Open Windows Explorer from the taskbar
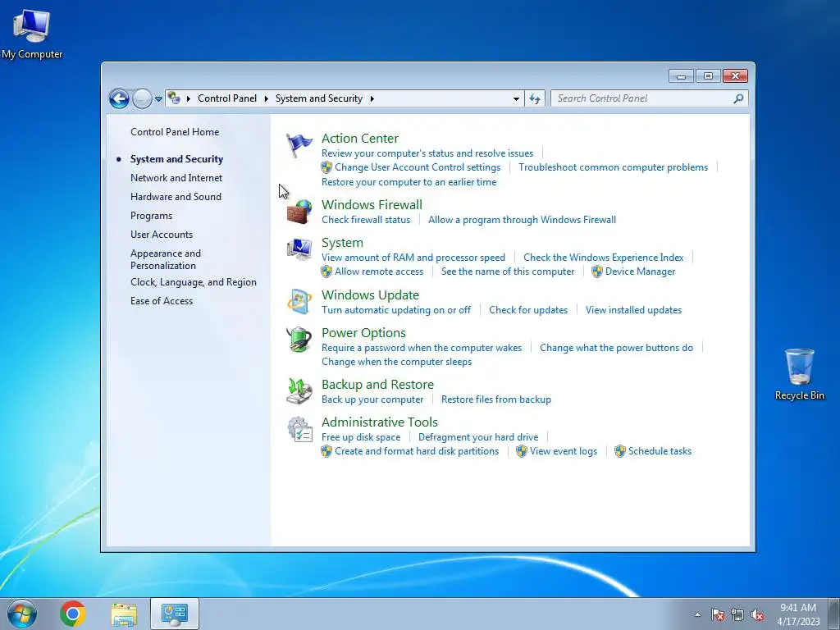The height and width of the screenshot is (630, 840). (x=124, y=614)
